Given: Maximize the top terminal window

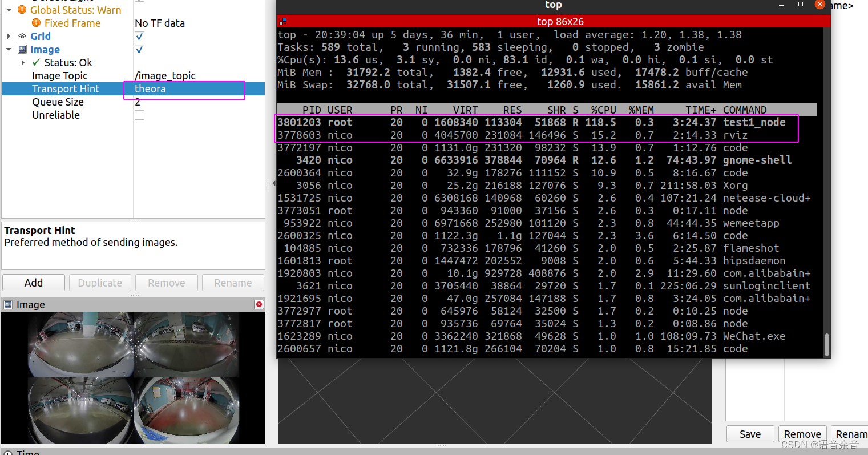Looking at the screenshot, I should (801, 5).
